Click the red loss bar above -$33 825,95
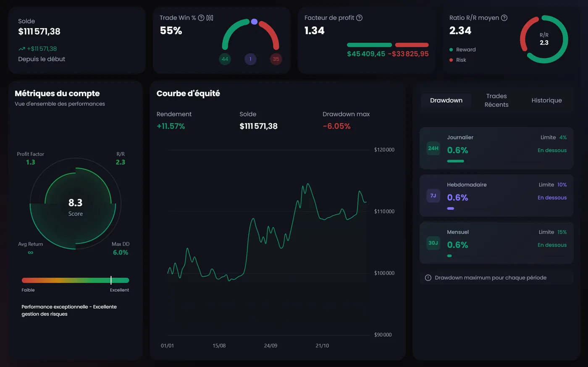Viewport: 588px width, 367px height. [x=412, y=45]
